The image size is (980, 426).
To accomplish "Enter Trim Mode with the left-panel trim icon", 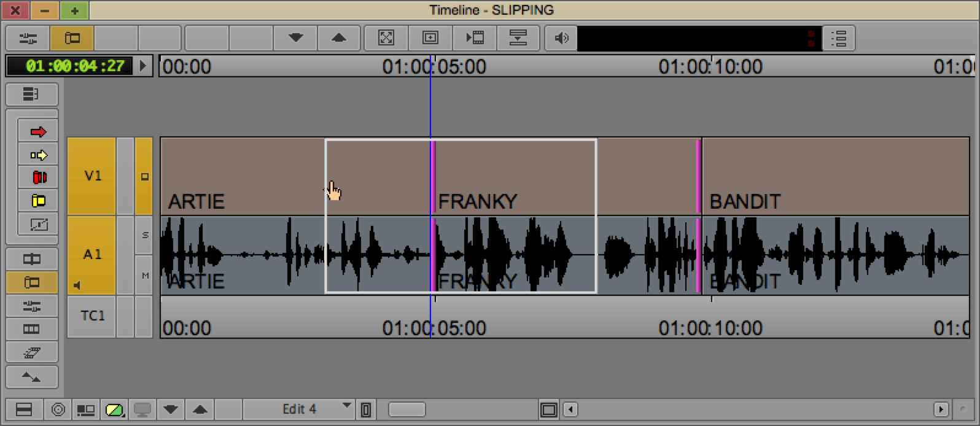I will coord(31,259).
